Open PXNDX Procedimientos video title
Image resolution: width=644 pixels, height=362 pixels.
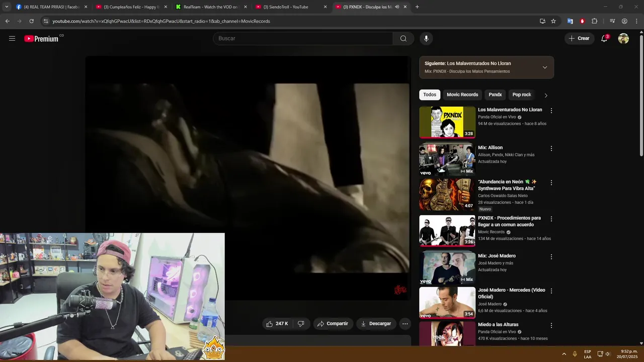click(509, 221)
